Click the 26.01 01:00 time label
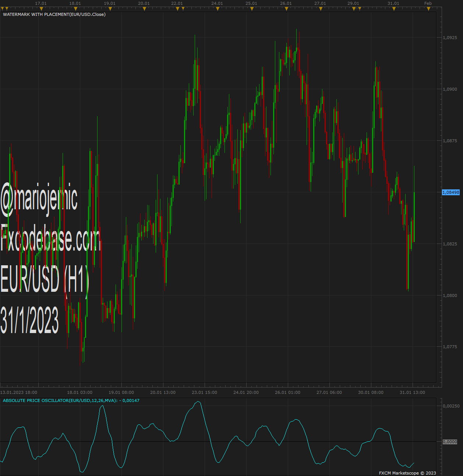 click(288, 392)
